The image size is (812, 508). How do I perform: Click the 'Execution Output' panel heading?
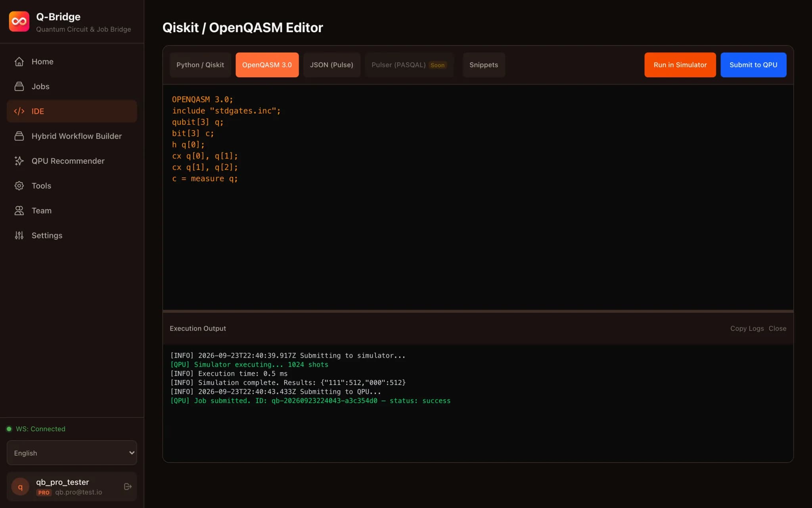click(x=198, y=329)
